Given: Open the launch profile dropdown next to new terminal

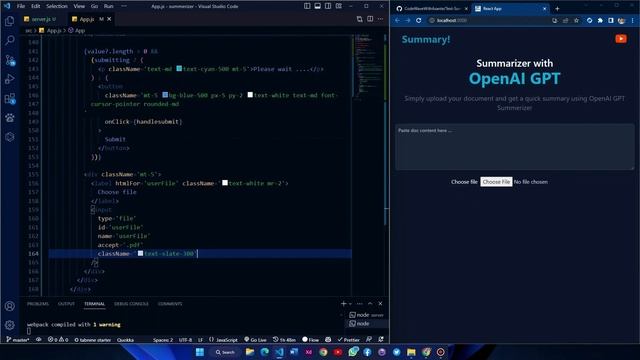Looking at the screenshot, I should point(350,304).
